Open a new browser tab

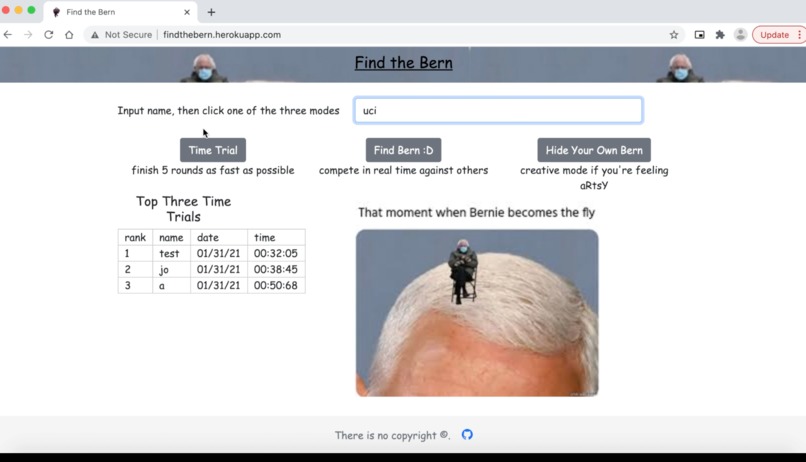pyautogui.click(x=211, y=12)
